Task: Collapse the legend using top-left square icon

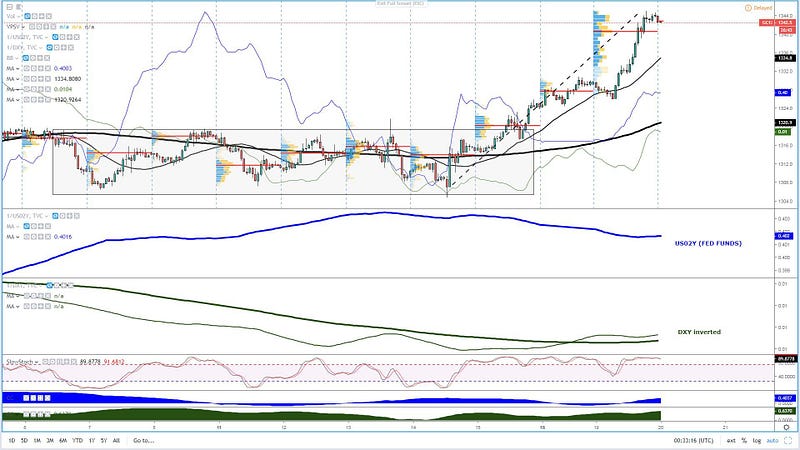Action: click(9, 7)
